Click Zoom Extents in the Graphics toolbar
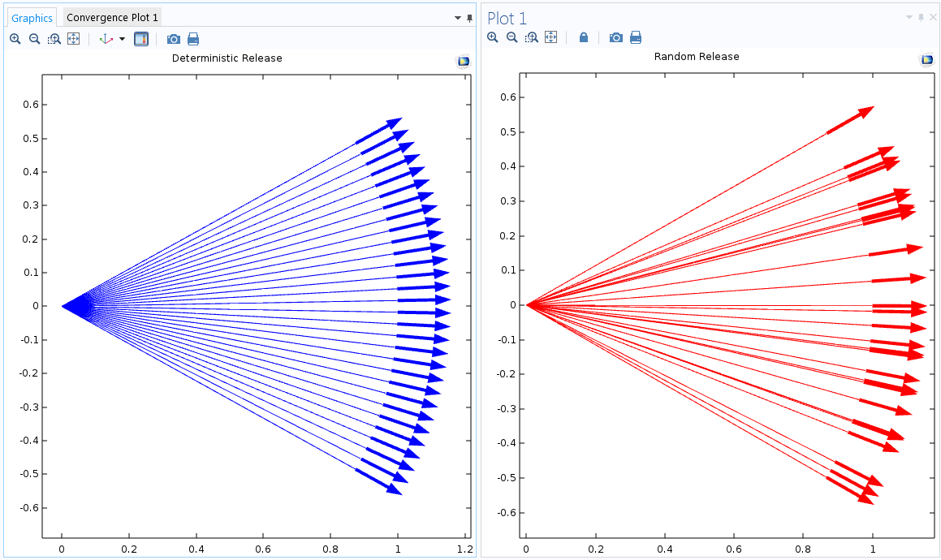This screenshot has width=941, height=560. pyautogui.click(x=73, y=39)
